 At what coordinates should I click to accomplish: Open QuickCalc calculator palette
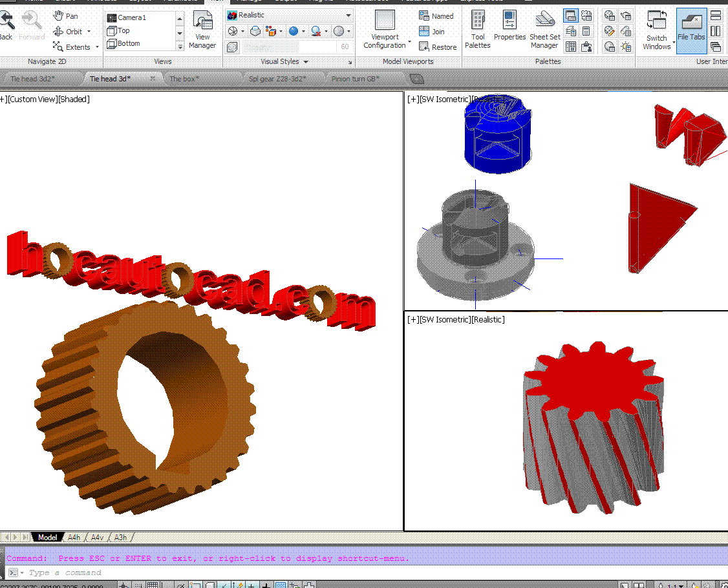586,32
